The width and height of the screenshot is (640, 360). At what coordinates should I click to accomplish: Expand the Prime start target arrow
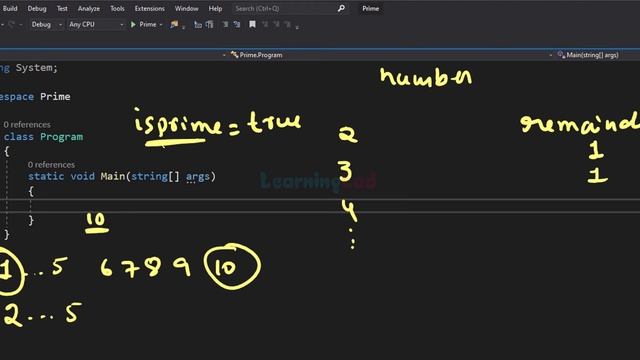click(x=161, y=25)
